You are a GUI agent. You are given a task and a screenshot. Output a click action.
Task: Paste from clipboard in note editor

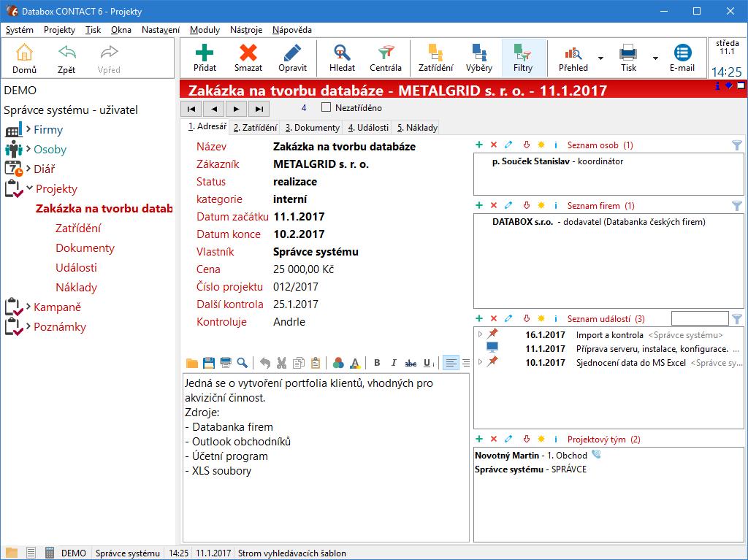(316, 363)
